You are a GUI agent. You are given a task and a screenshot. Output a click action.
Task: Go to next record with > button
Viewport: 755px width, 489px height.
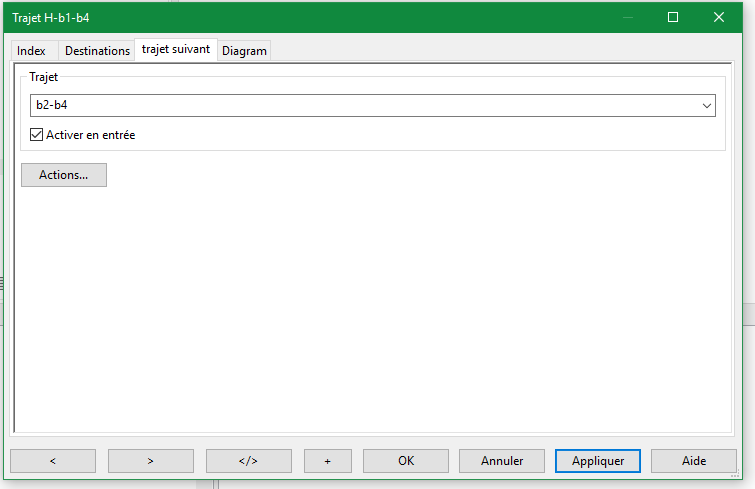tap(150, 461)
